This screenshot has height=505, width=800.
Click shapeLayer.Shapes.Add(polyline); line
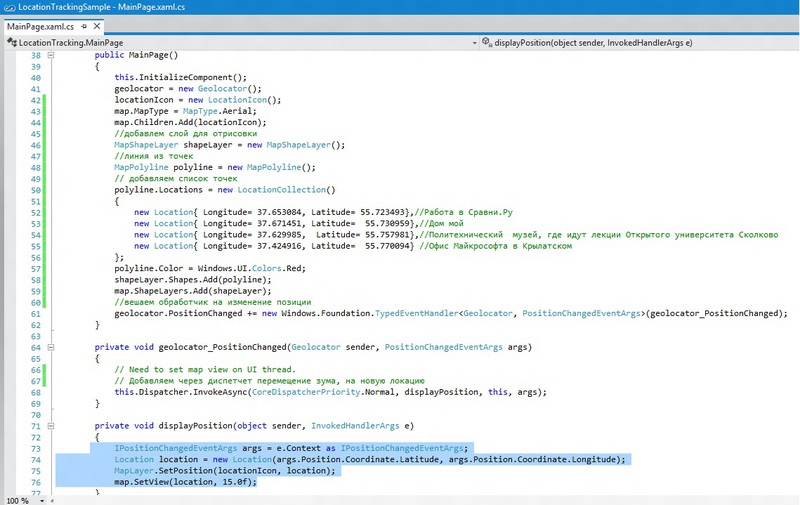click(193, 280)
